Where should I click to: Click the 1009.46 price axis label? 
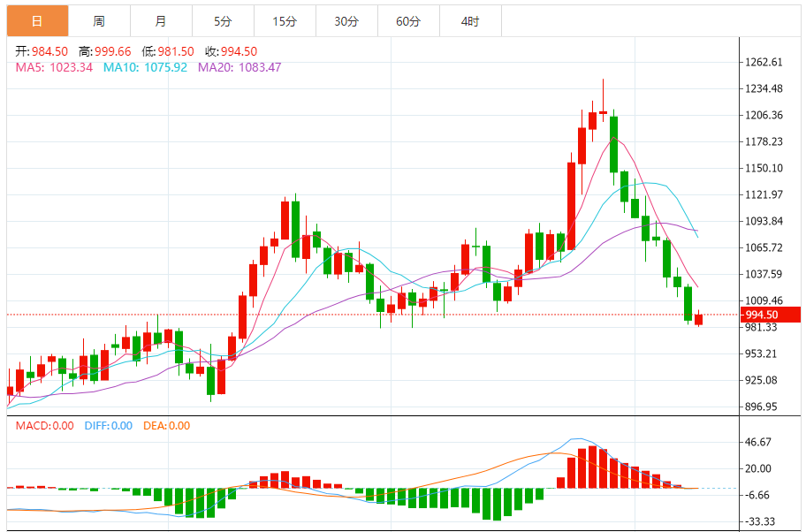[x=764, y=300]
